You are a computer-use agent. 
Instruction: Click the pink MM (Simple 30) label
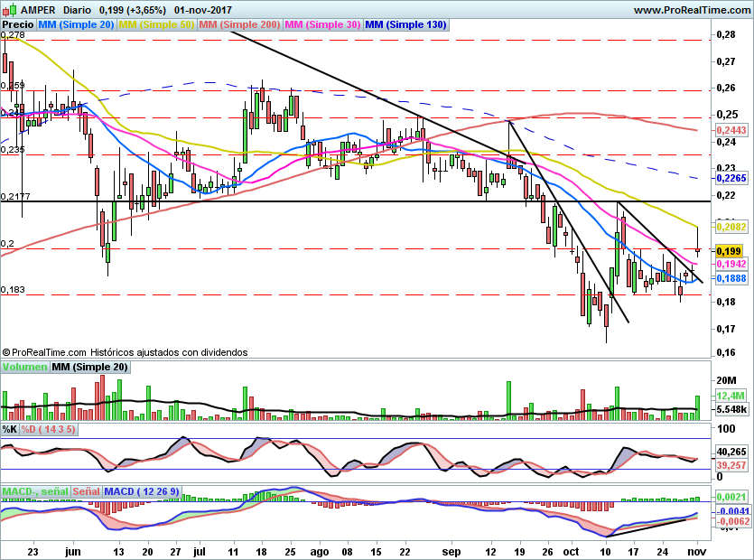tap(322, 25)
